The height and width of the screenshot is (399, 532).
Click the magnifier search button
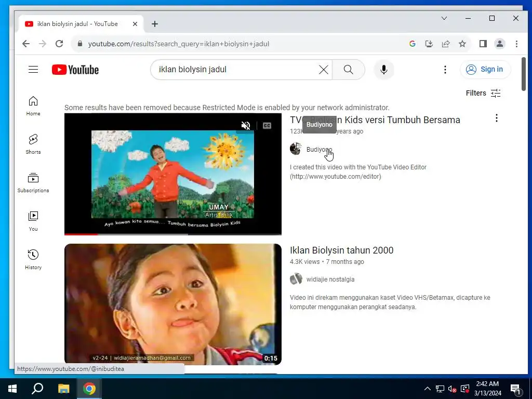pos(349,70)
